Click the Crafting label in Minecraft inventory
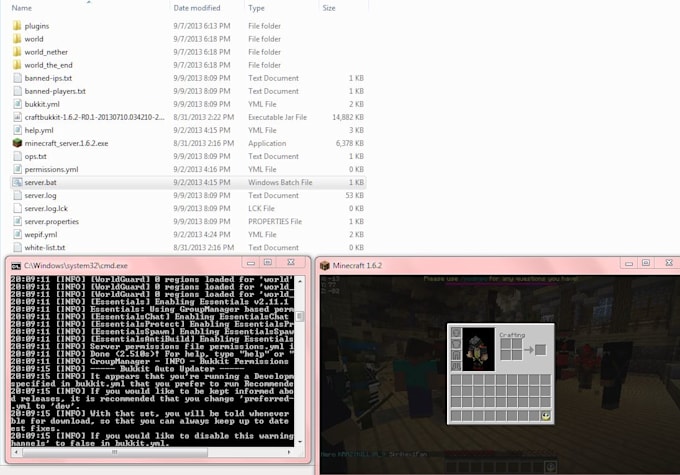The width and height of the screenshot is (680, 475). coord(512,334)
